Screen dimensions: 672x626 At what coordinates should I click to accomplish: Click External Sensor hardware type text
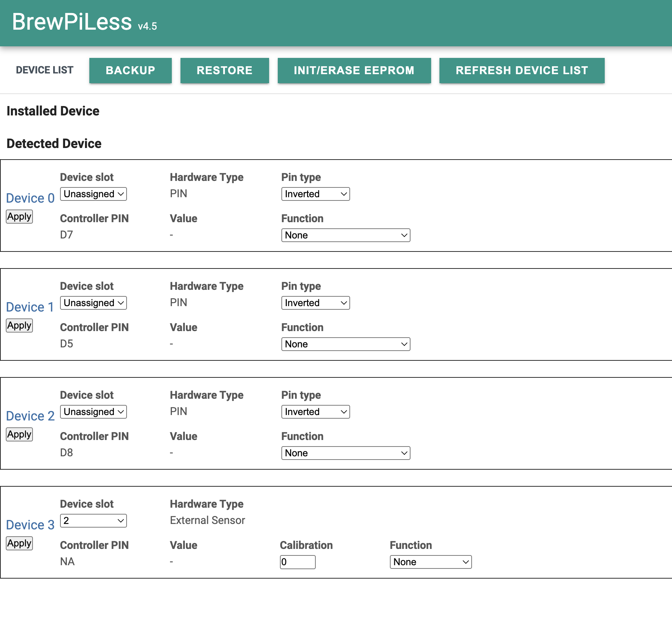pos(208,520)
